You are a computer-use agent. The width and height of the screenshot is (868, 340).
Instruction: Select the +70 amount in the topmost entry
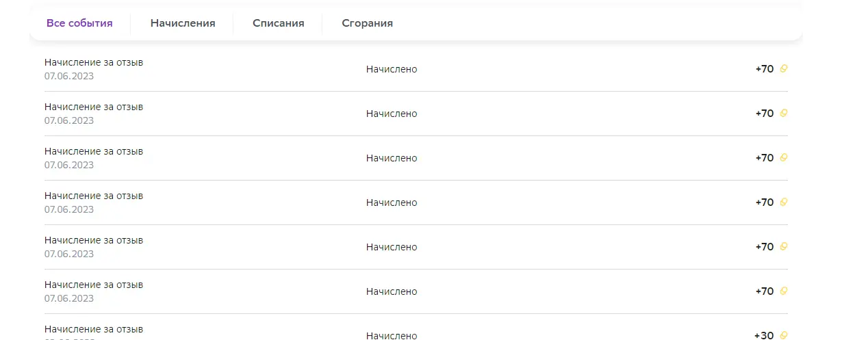765,69
